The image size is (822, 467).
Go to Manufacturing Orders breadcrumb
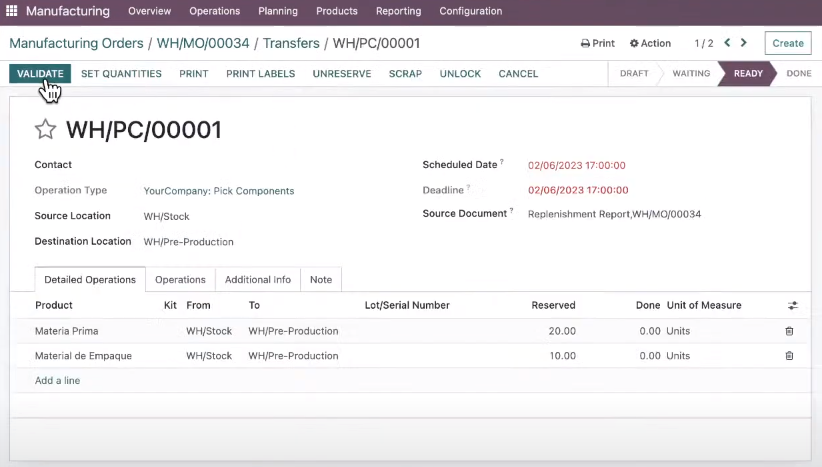76,44
